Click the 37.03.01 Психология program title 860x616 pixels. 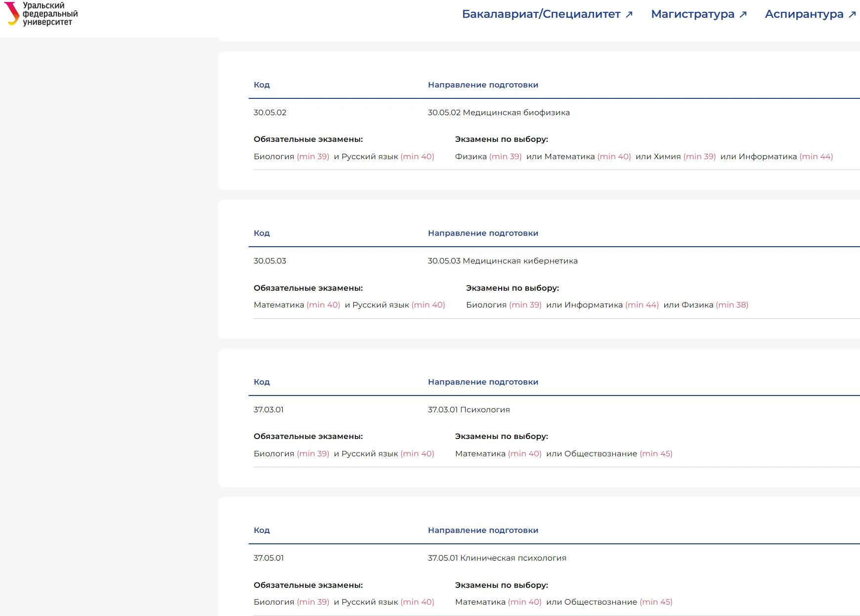pyautogui.click(x=469, y=410)
